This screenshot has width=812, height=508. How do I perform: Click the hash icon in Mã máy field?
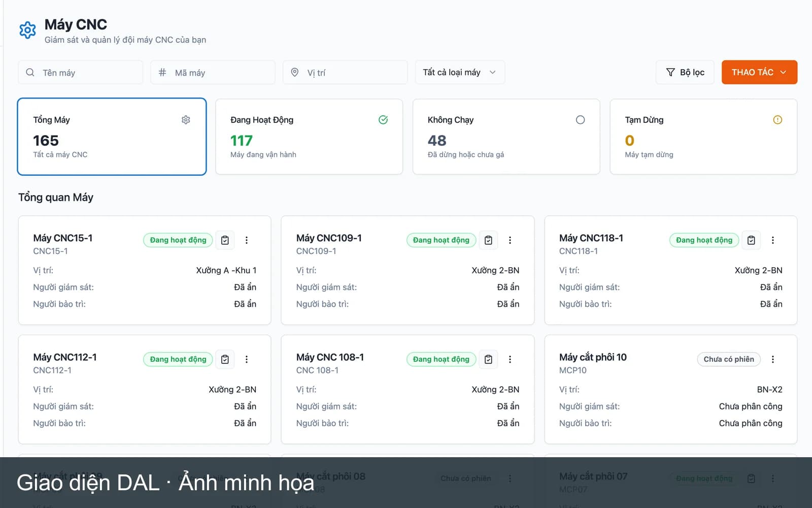[x=162, y=73]
